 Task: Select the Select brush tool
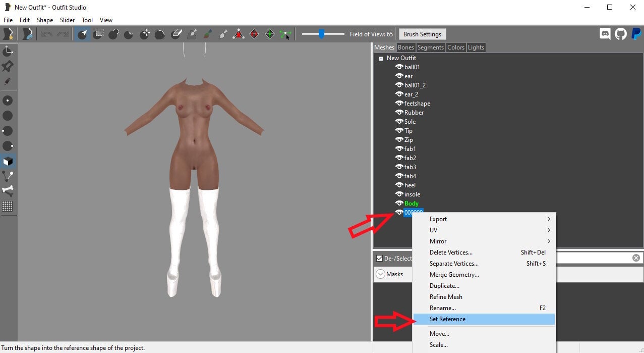pos(83,34)
